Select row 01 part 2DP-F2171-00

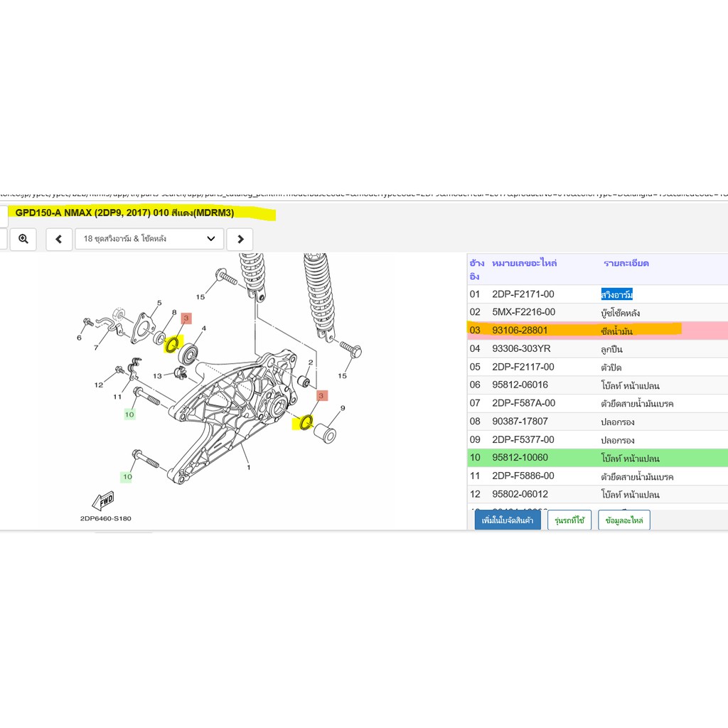coord(597,294)
